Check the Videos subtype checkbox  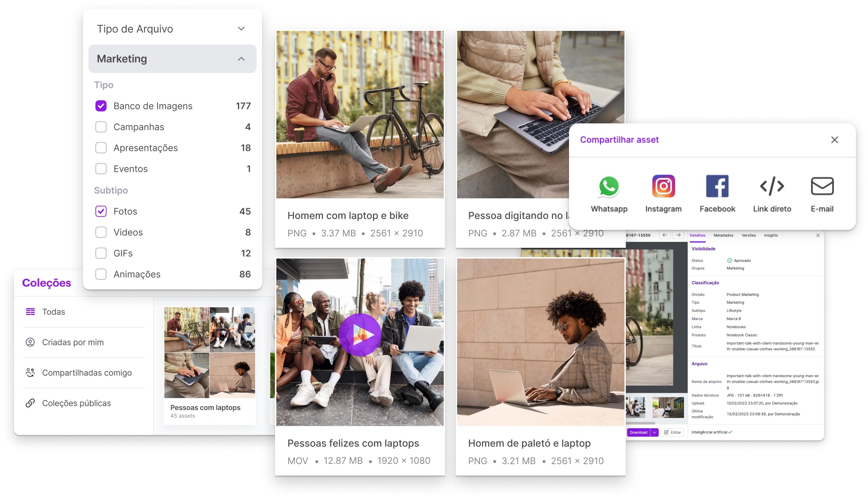(x=101, y=232)
